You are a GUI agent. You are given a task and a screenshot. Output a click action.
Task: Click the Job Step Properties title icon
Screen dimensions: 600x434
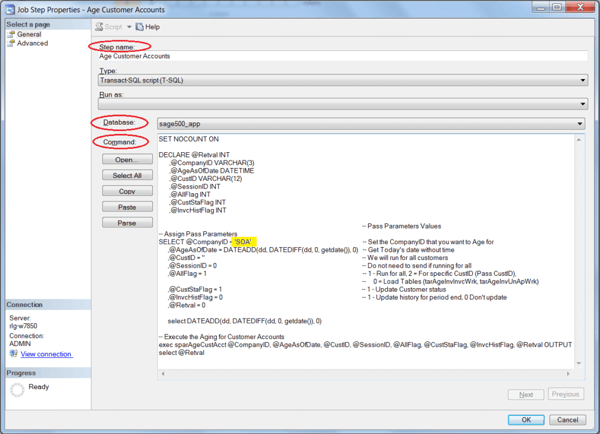click(9, 7)
